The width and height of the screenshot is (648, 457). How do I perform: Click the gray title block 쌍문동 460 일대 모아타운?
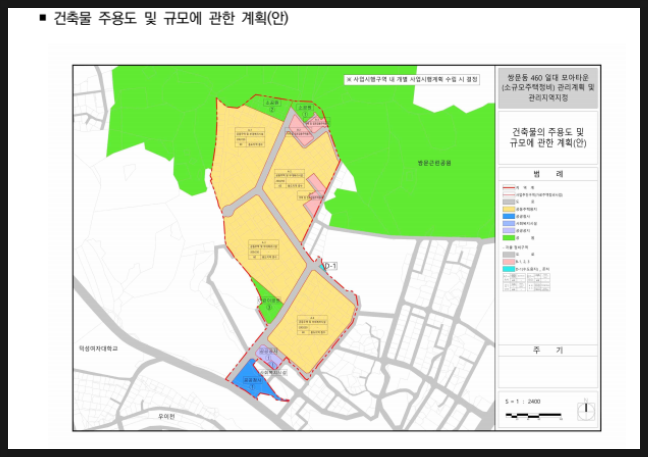pyautogui.click(x=548, y=88)
